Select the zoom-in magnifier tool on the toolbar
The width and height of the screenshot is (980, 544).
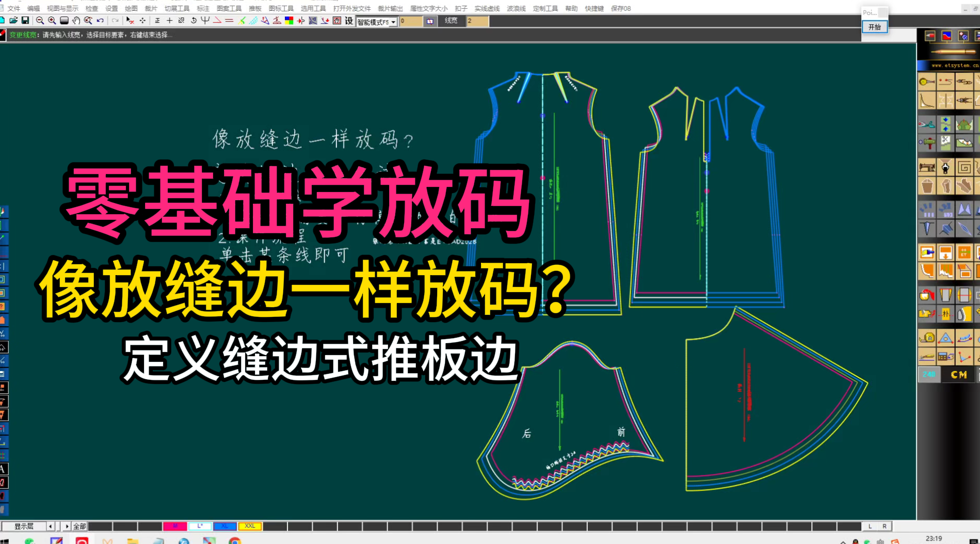coord(52,21)
